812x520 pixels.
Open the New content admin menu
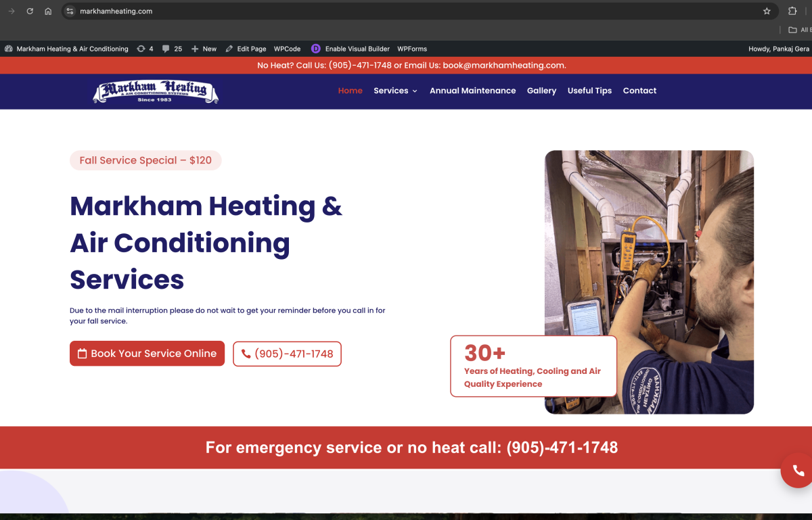[204, 49]
